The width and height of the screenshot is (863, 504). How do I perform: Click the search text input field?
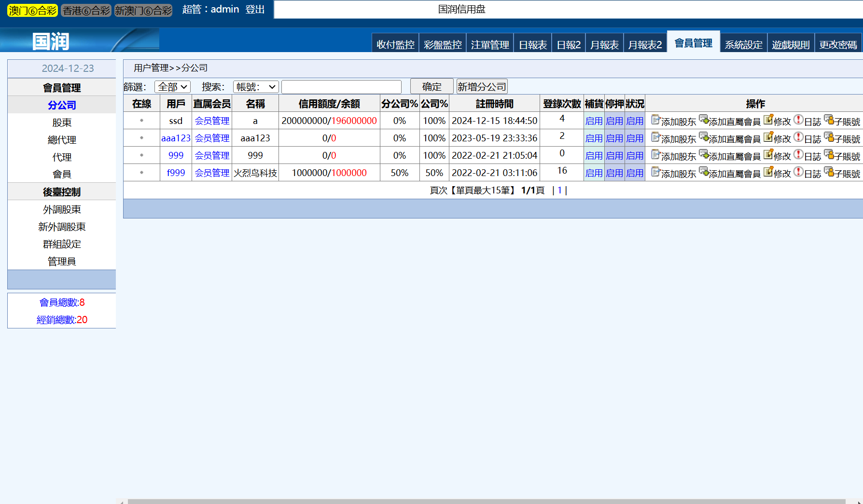pyautogui.click(x=341, y=87)
